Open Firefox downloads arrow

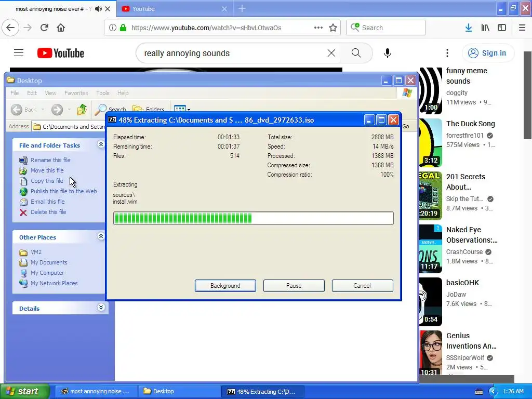468,28
